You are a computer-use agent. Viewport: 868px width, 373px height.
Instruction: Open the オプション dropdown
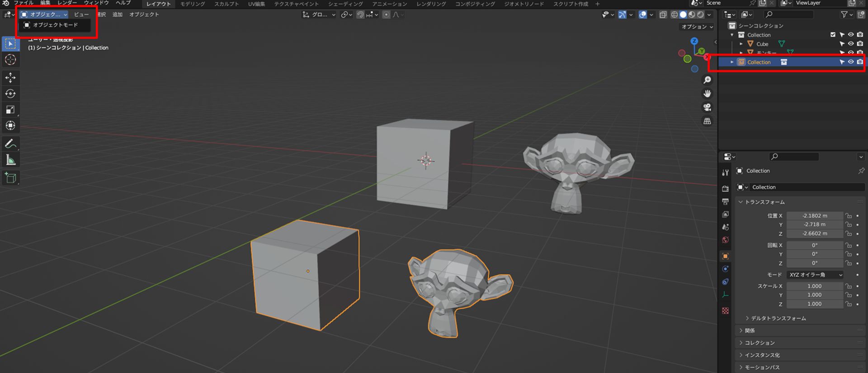coord(697,27)
